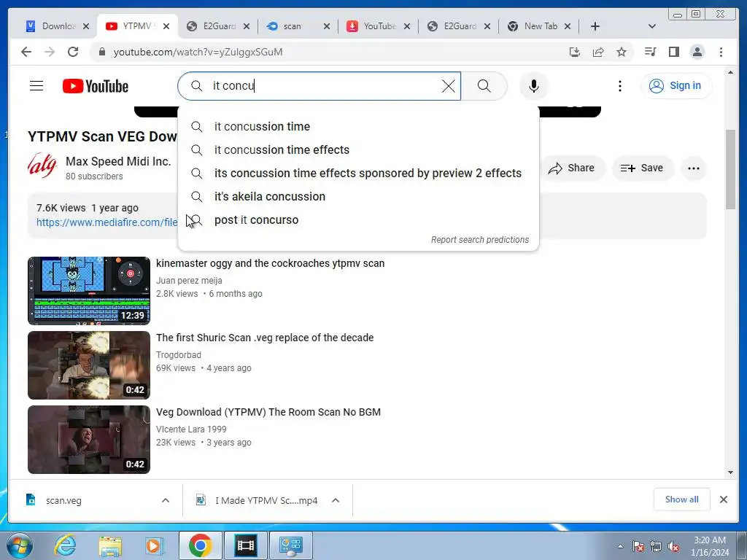Screen dimensions: 747x560
Task: Open Shuric Scan veg replace thumbnail
Action: [88, 365]
